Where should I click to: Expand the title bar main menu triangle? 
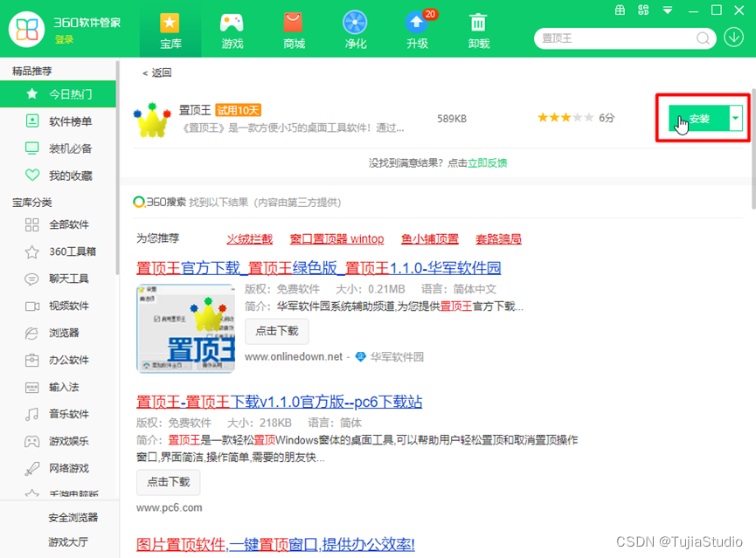click(667, 10)
